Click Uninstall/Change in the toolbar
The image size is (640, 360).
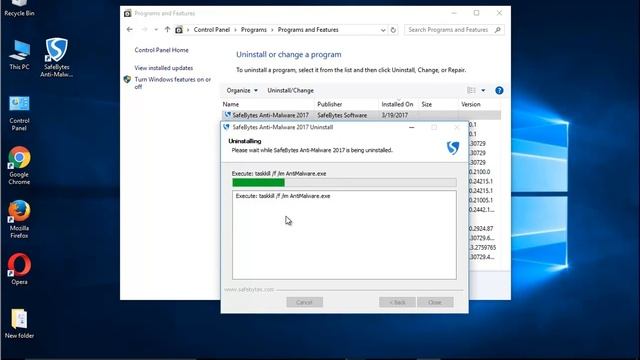pos(291,91)
